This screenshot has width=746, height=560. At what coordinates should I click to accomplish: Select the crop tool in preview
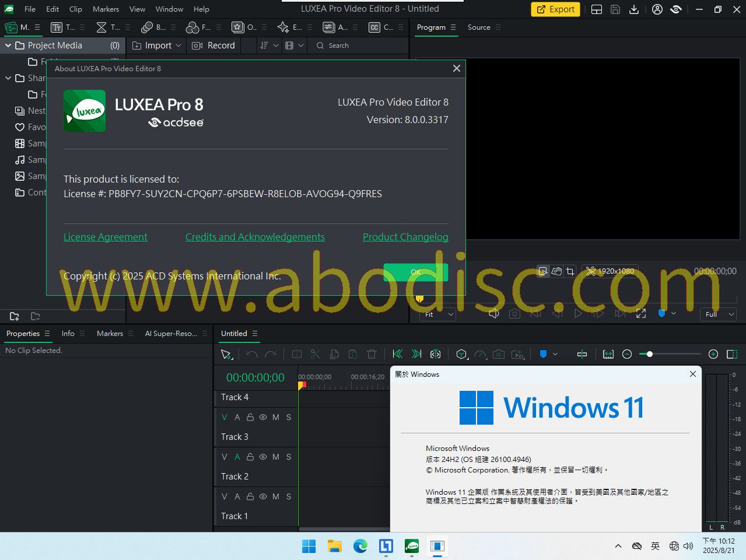point(570,271)
